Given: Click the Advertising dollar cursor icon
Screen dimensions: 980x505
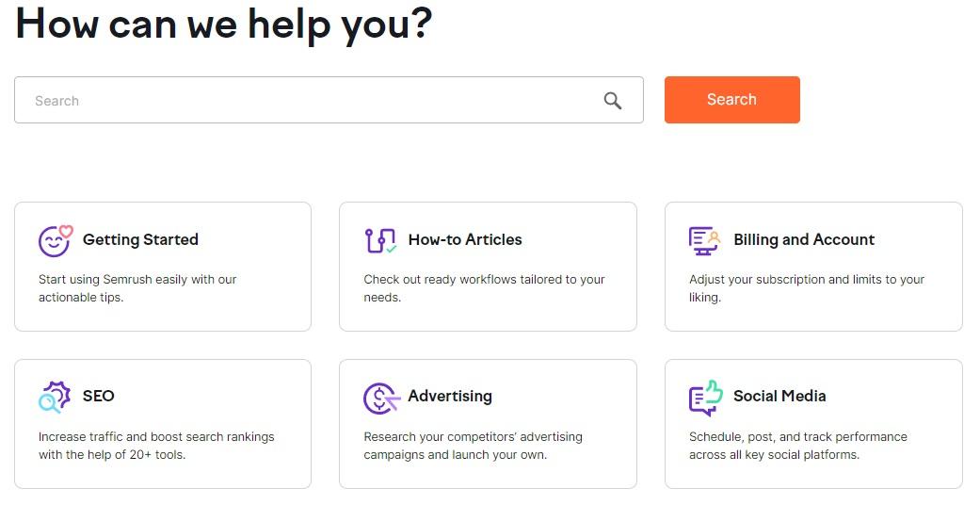Looking at the screenshot, I should point(380,398).
